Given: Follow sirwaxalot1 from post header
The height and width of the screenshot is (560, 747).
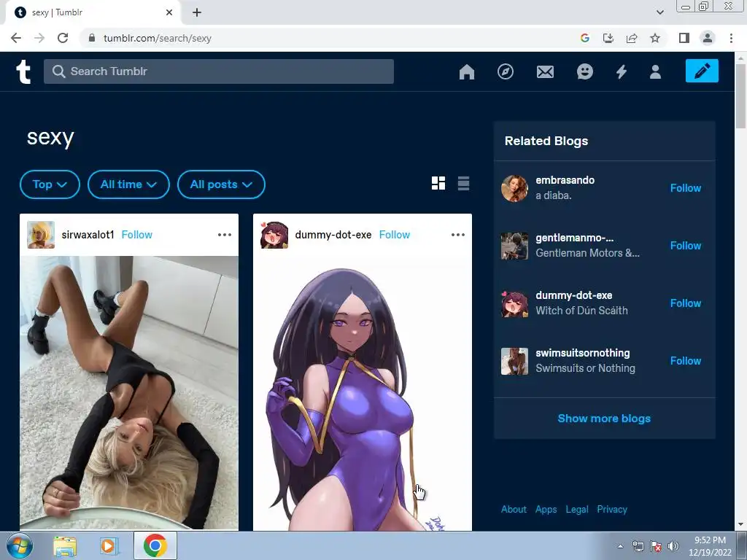Looking at the screenshot, I should tap(136, 235).
